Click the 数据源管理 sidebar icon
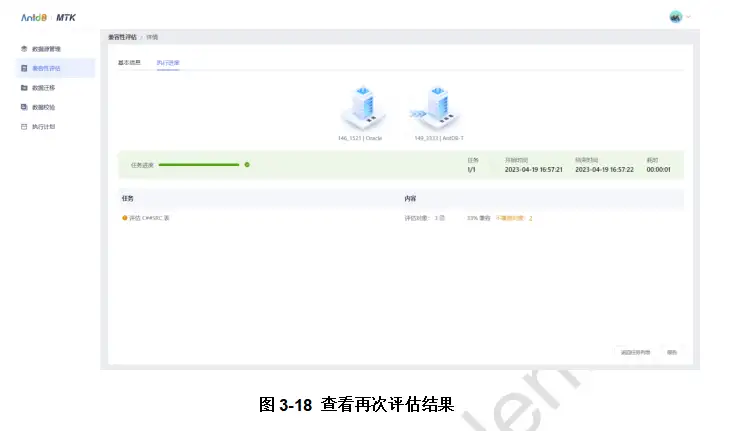 (x=24, y=49)
